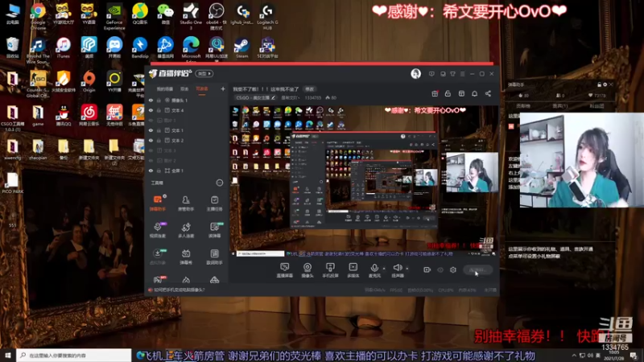This screenshot has height=362, width=644.
Task: Edit stream category with pencil icon
Action: [273, 97]
